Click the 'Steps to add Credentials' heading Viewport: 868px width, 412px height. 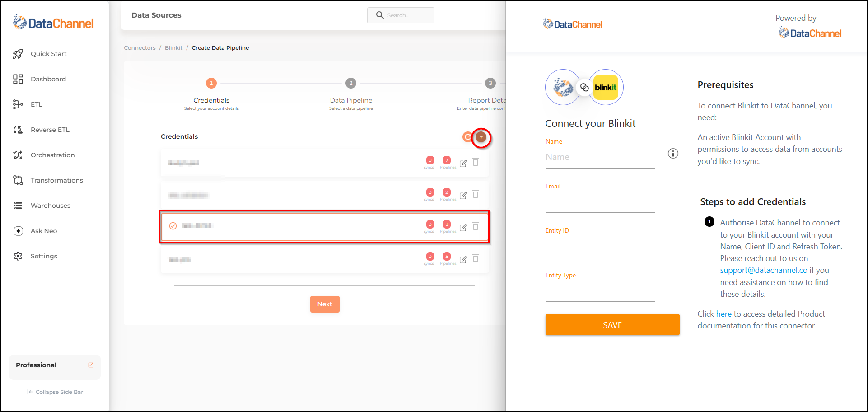pos(753,202)
